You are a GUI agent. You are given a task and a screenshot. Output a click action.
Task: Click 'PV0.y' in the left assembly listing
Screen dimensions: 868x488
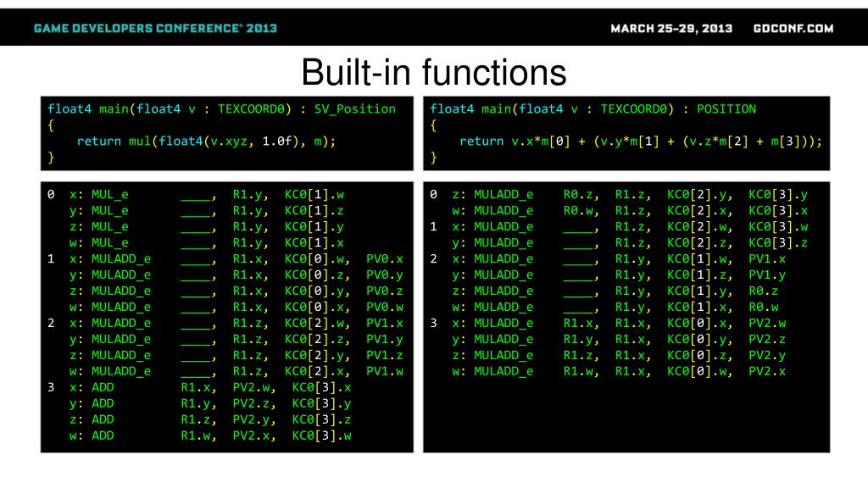385,275
